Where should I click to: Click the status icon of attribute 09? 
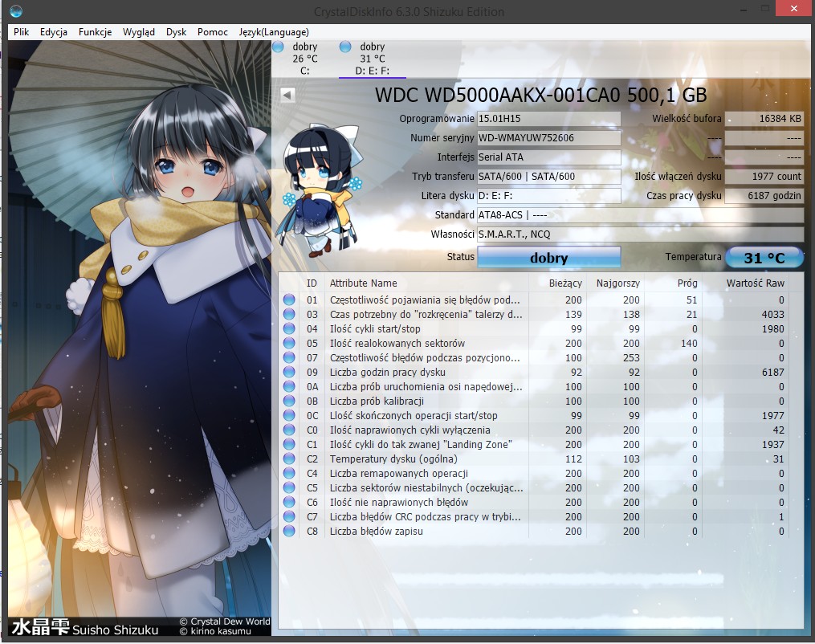[x=289, y=372]
